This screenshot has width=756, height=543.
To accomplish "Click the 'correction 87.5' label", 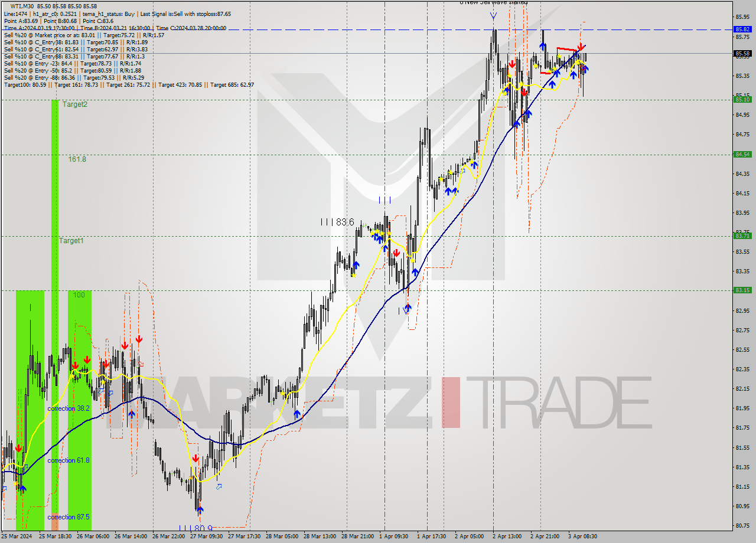I will click(x=69, y=517).
